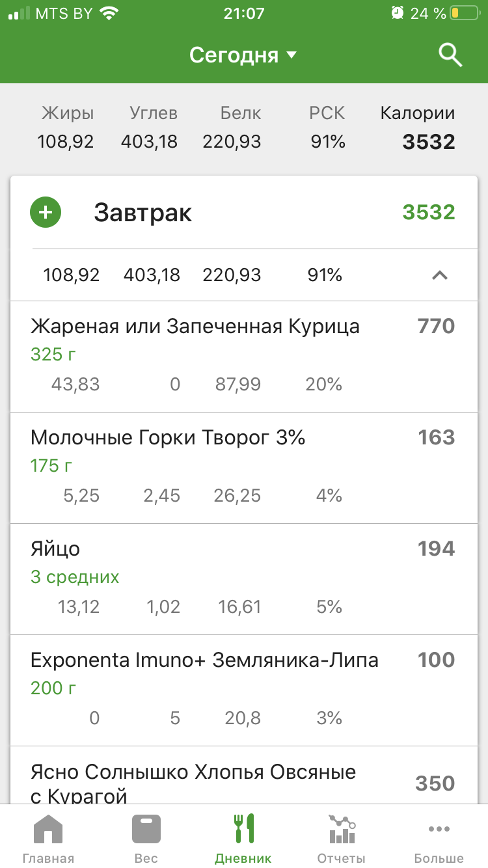This screenshot has width=488, height=868.
Task: Tap the 3 средних egg serving size
Action: (75, 577)
